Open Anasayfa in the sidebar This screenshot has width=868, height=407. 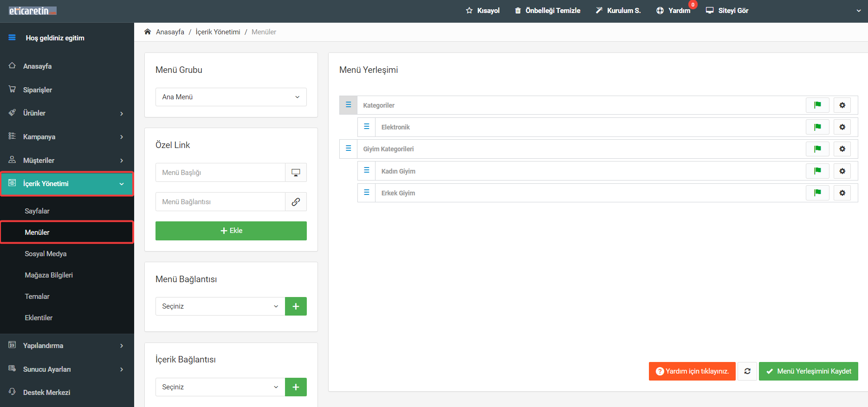(x=67, y=66)
